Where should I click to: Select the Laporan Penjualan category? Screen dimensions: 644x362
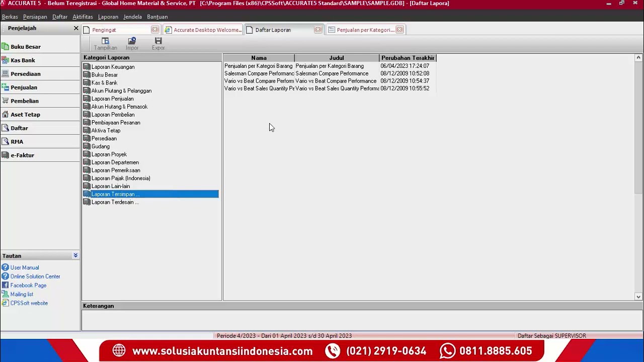pos(112,99)
